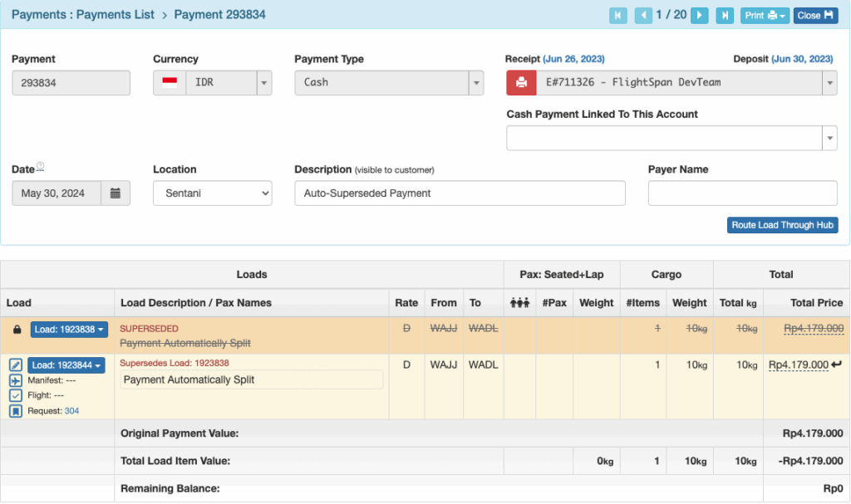The image size is (851, 504).
Task: Click the airplane manifest icon
Action: (x=16, y=380)
